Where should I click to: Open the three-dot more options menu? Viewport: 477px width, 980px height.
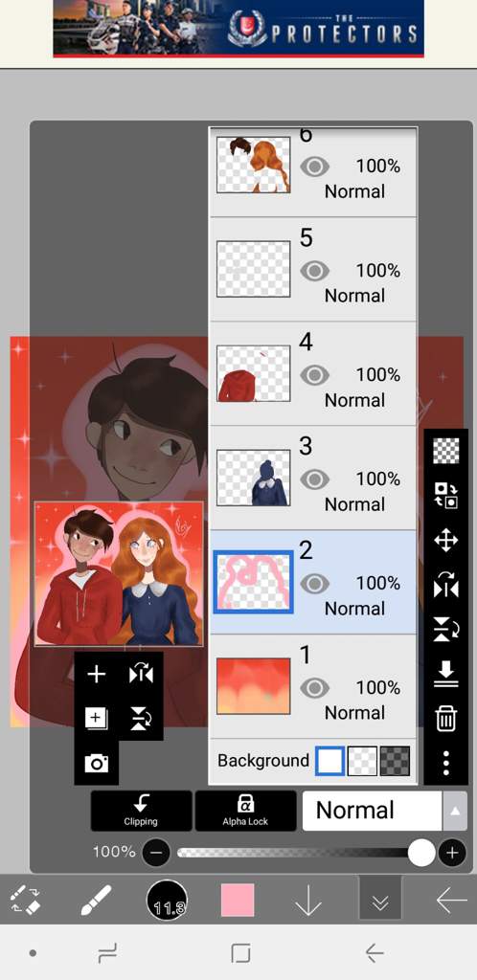pyautogui.click(x=445, y=763)
